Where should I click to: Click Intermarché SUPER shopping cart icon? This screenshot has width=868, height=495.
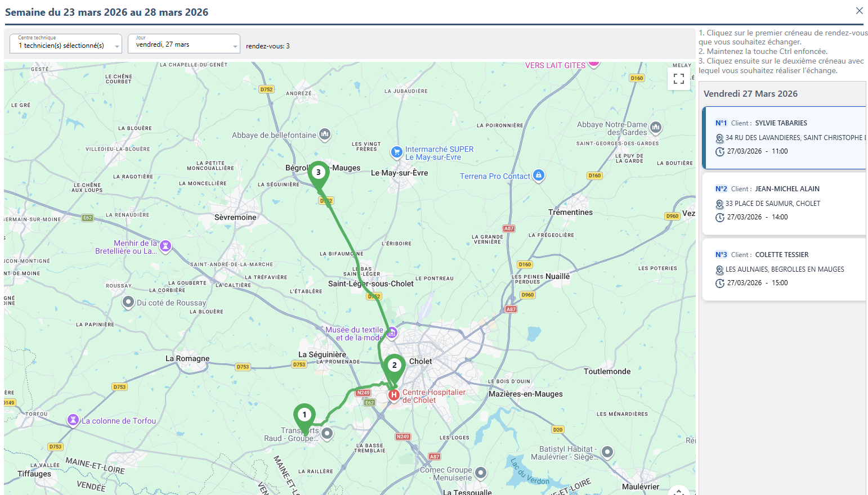[x=397, y=152]
